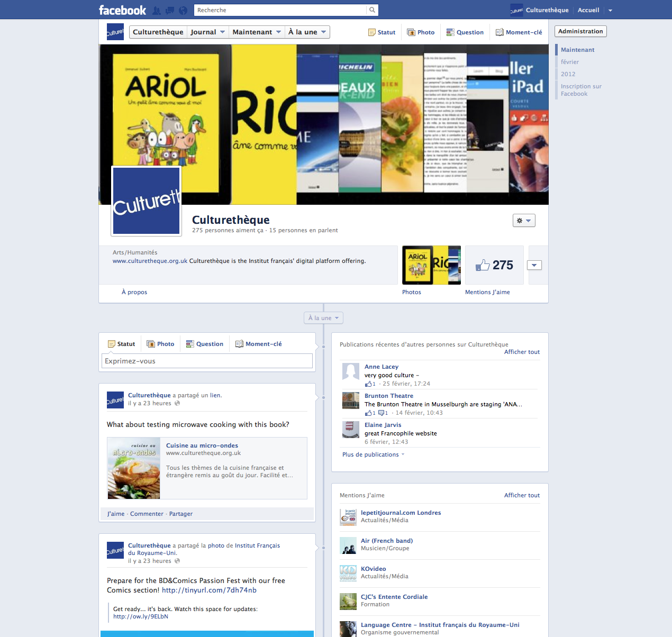Image resolution: width=672 pixels, height=637 pixels.
Task: Open the Mentions J'aime label under likes box
Action: pos(487,292)
